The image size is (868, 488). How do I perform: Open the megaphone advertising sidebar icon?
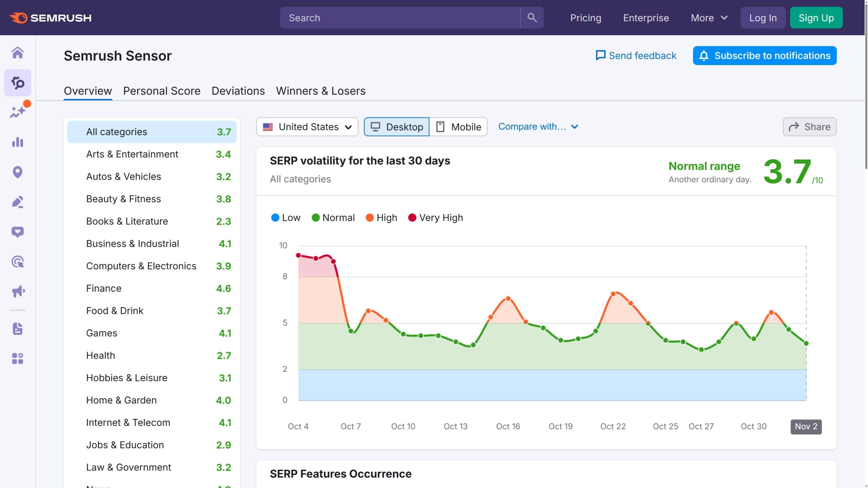click(x=18, y=291)
